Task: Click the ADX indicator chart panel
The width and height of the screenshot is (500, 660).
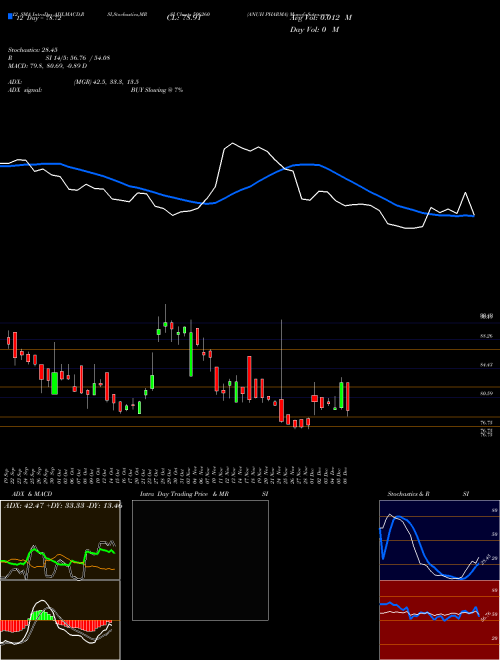Action: [60, 540]
